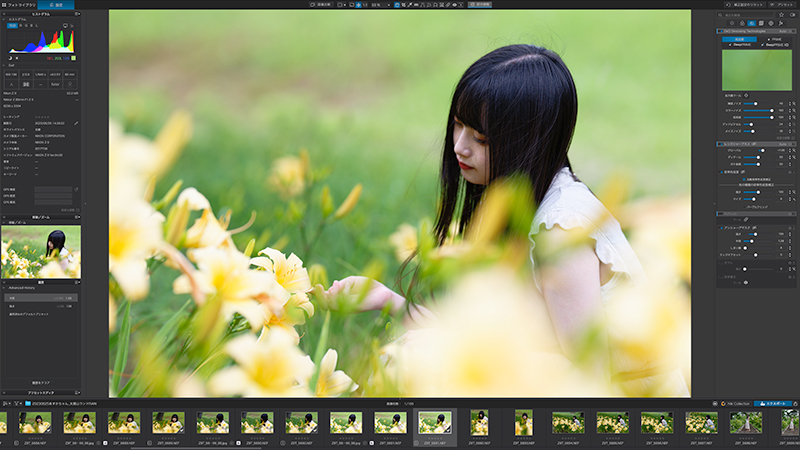
Task: Click the 画像比較 compare button
Action: pyautogui.click(x=321, y=5)
